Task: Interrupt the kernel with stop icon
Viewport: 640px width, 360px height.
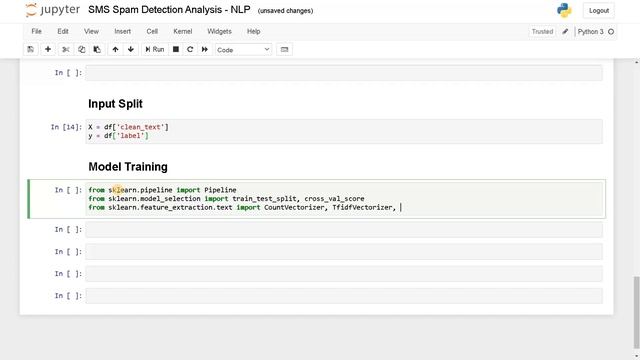Action: (176, 49)
